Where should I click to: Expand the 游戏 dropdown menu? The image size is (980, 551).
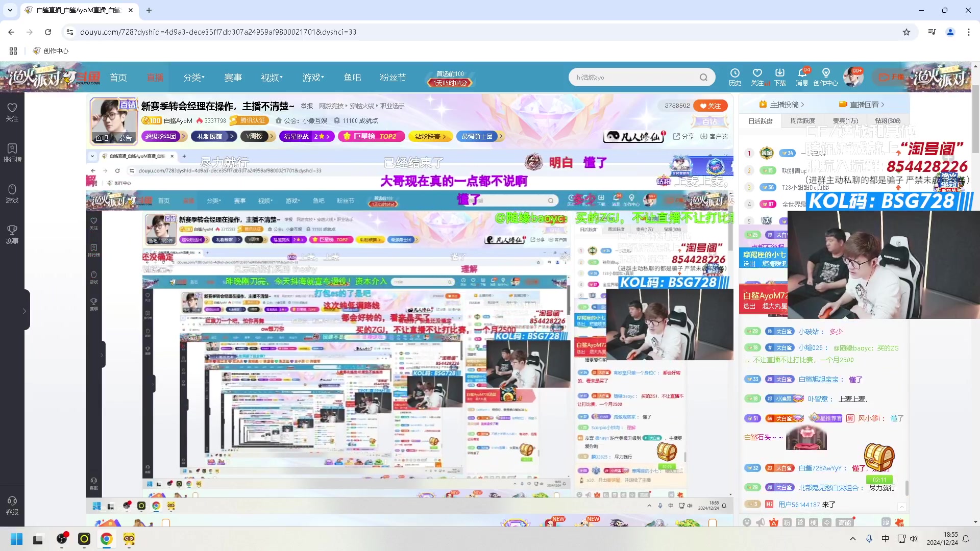tap(313, 78)
